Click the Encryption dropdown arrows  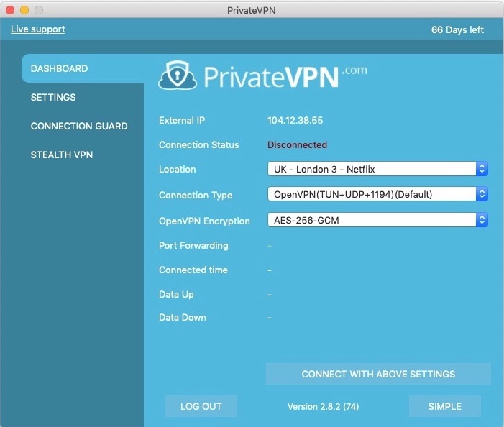pos(482,220)
